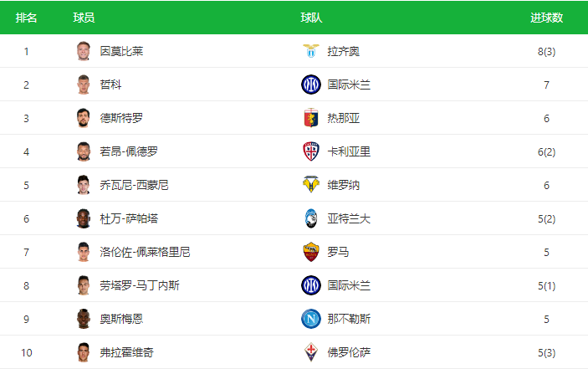Screen dimensions: 588x369
Task: Open team link 拉齐奥
Action: click(x=344, y=51)
